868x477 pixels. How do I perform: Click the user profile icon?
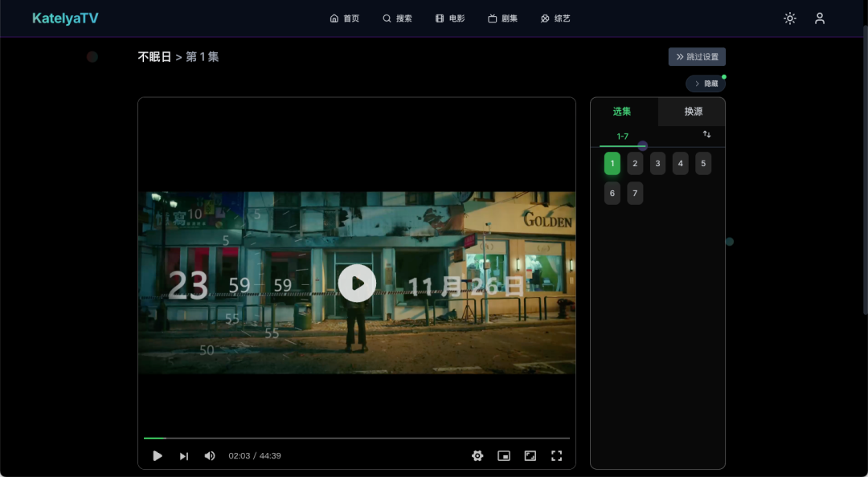coord(820,18)
